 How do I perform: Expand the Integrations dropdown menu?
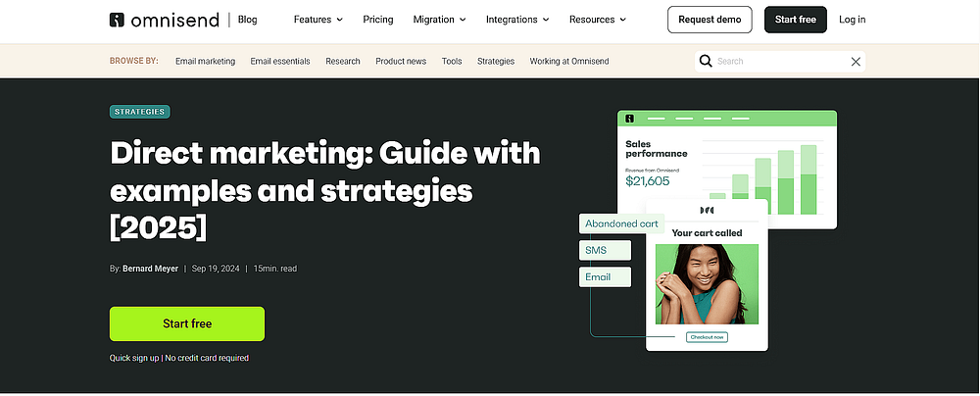[x=517, y=20]
